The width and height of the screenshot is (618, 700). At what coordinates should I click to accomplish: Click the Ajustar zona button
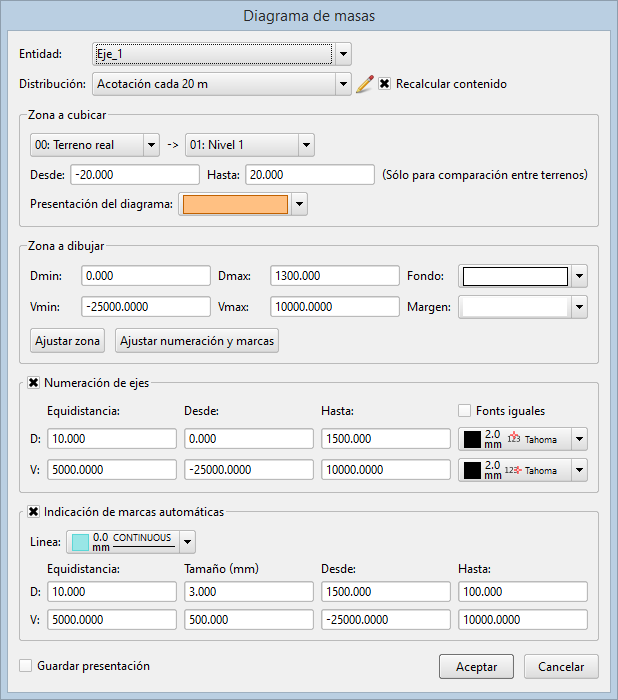67,341
